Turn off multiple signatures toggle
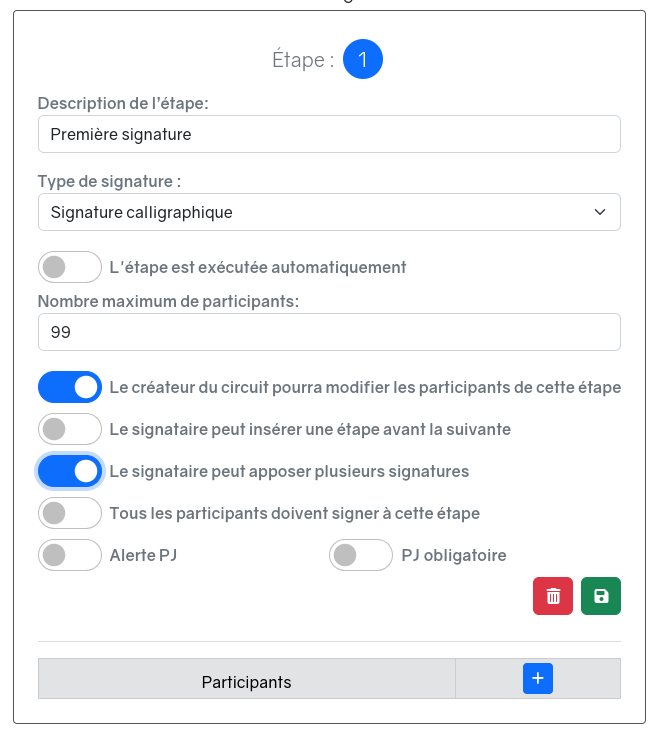The width and height of the screenshot is (654, 731). click(70, 471)
